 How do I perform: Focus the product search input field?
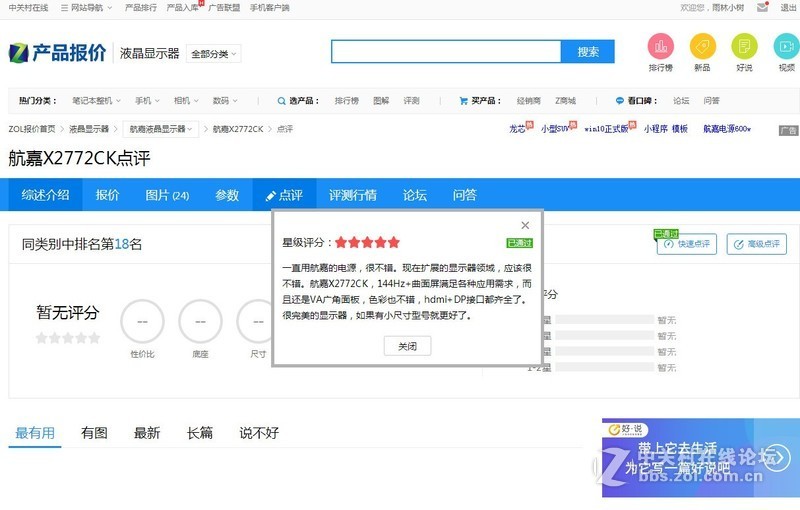(x=446, y=52)
